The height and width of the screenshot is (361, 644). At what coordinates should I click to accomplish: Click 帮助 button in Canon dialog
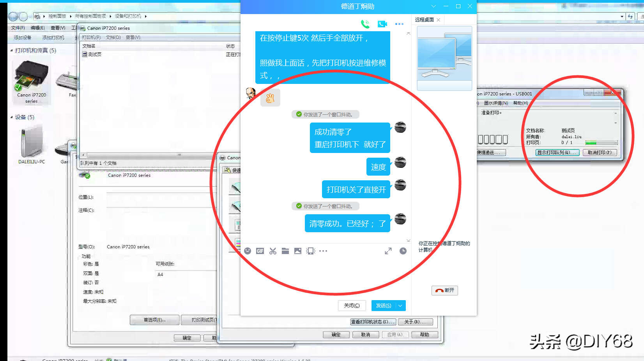click(x=425, y=335)
